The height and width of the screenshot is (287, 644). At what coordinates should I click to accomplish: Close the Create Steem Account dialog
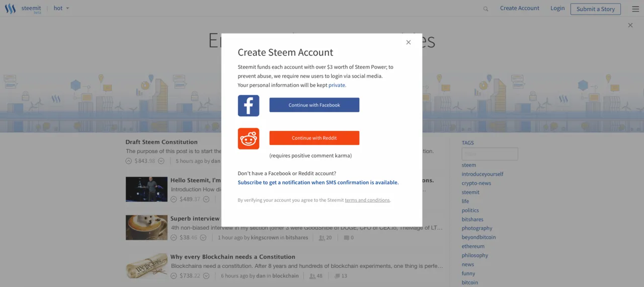pyautogui.click(x=409, y=42)
